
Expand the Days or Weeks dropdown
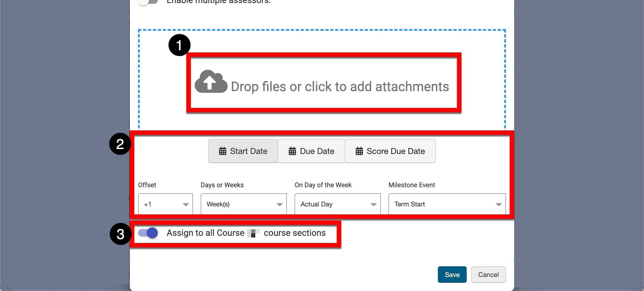(243, 204)
